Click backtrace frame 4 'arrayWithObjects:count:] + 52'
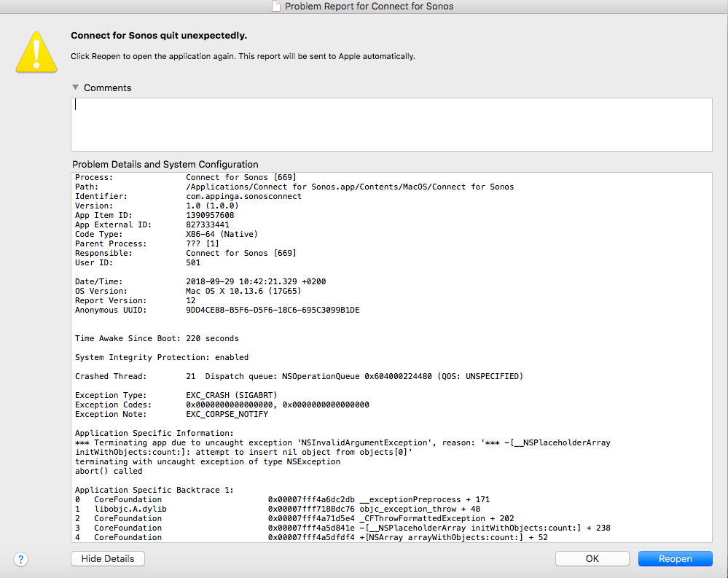This screenshot has width=728, height=578. [453, 537]
